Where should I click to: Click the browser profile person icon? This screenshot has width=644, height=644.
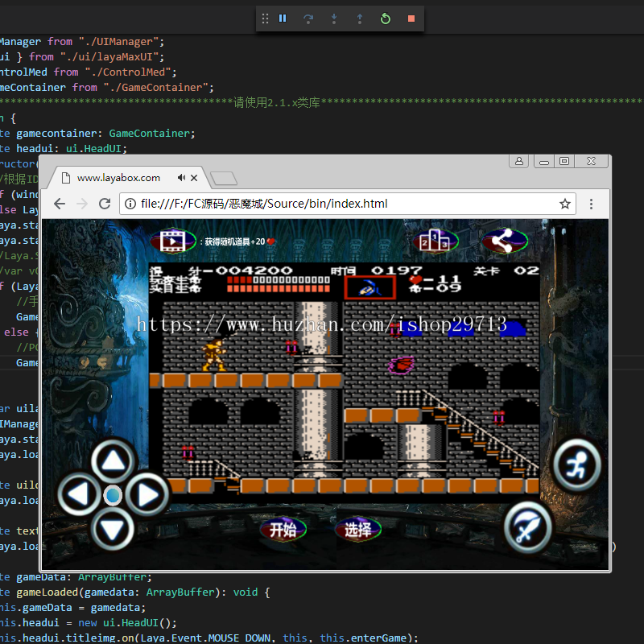[519, 161]
